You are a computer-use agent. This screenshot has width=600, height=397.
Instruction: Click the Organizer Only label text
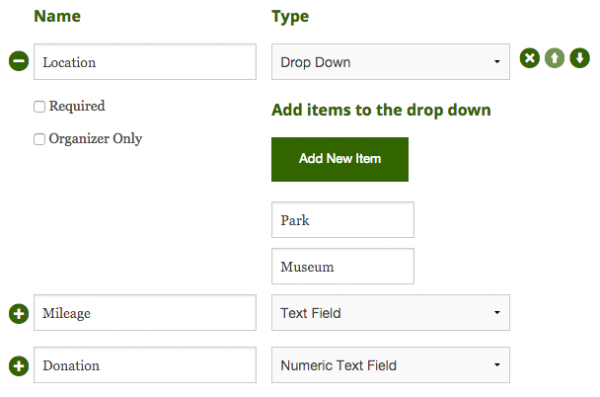pos(95,139)
